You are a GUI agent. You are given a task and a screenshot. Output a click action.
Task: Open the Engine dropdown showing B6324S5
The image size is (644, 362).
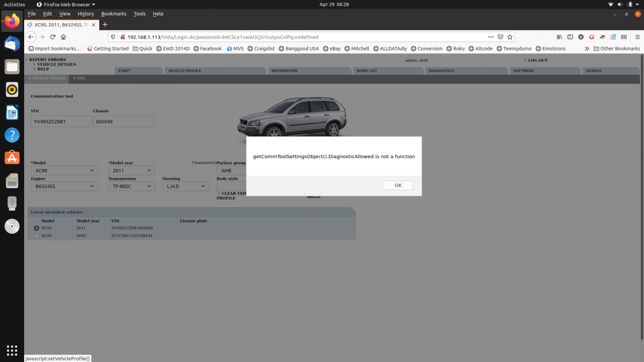tap(64, 186)
